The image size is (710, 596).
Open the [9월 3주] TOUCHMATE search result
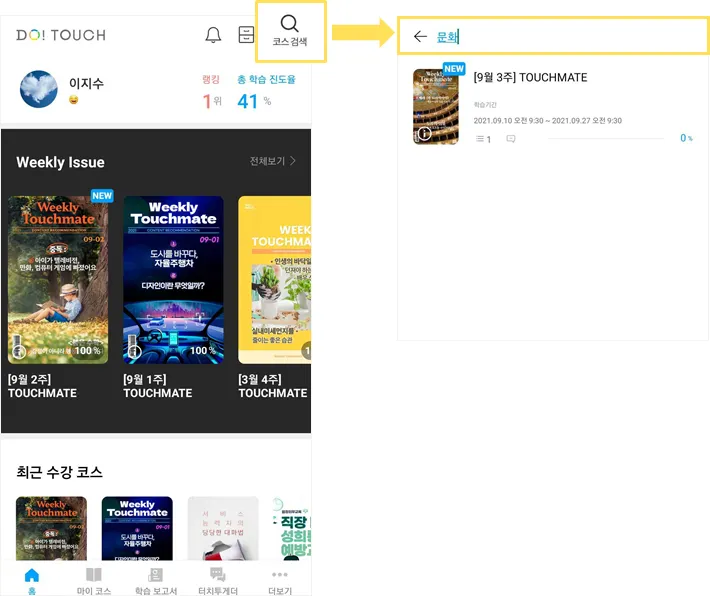[552, 107]
